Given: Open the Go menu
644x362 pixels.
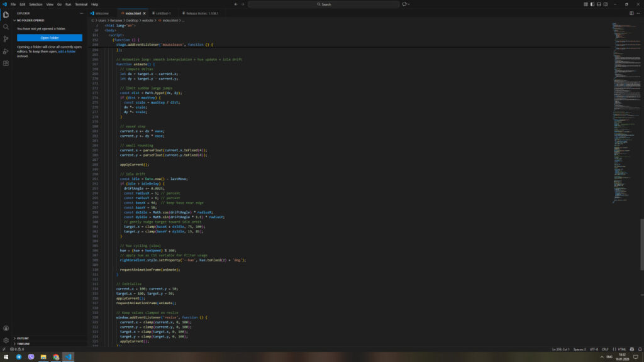Looking at the screenshot, I should pyautogui.click(x=59, y=4).
